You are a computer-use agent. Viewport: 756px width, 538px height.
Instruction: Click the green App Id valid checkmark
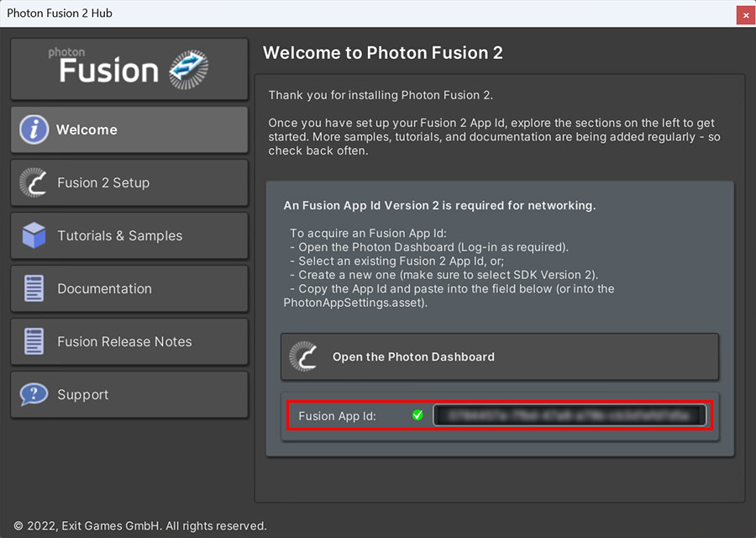click(x=417, y=415)
